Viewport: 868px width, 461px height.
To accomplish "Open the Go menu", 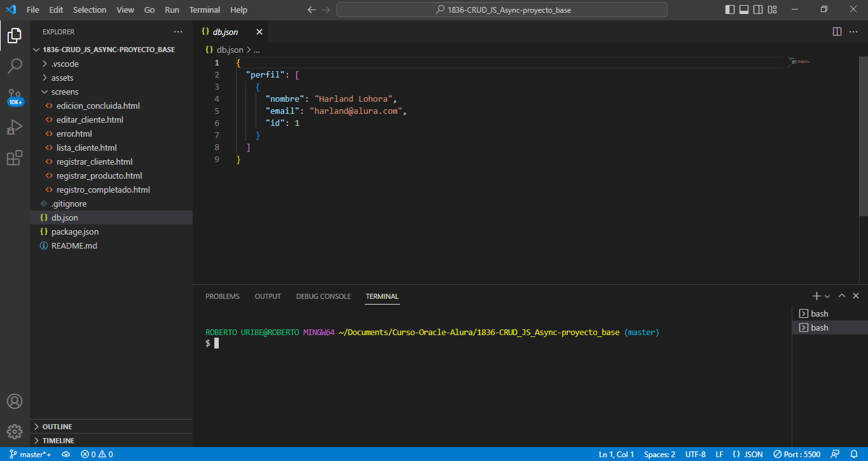I will (149, 10).
